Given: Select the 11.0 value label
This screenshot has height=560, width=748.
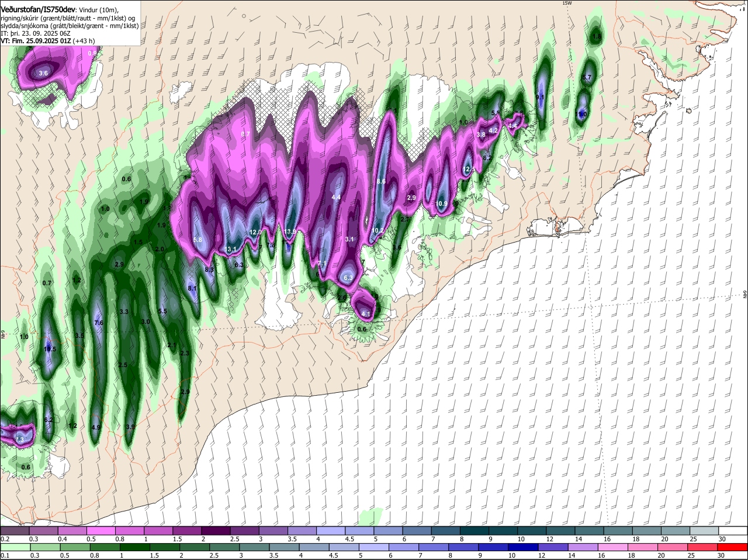Looking at the screenshot, I should [x=581, y=114].
